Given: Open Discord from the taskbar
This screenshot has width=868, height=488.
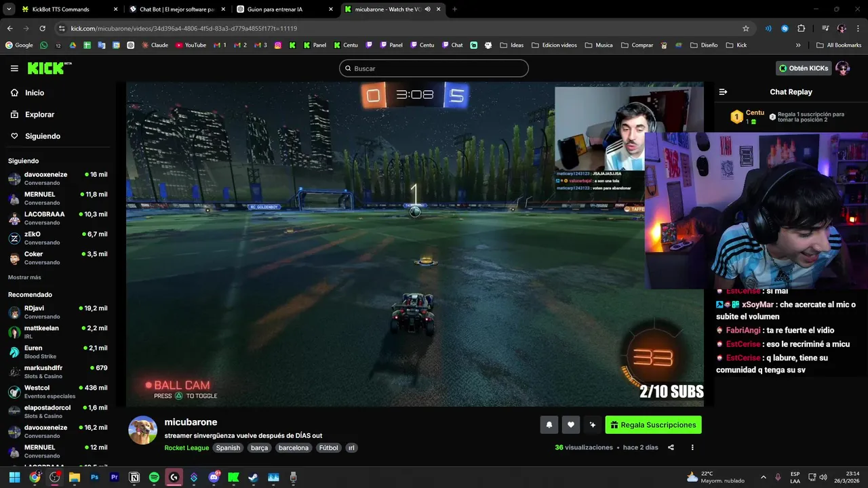Looking at the screenshot, I should pos(214,477).
